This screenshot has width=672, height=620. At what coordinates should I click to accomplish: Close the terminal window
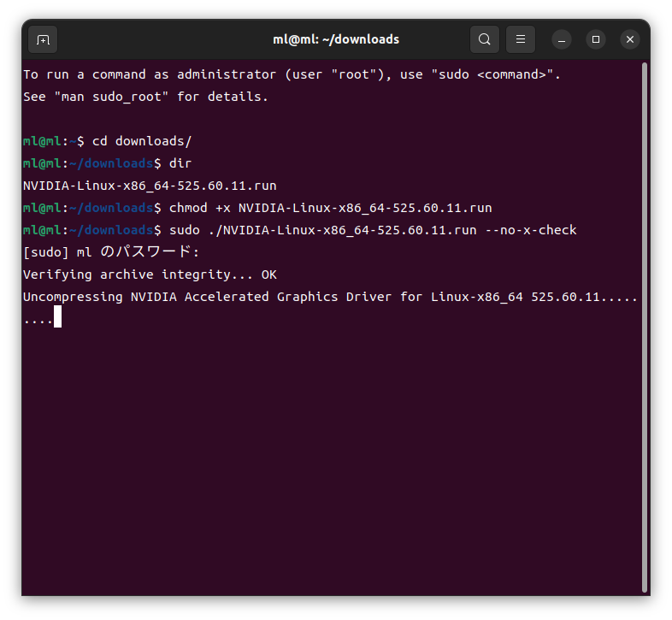(x=630, y=39)
